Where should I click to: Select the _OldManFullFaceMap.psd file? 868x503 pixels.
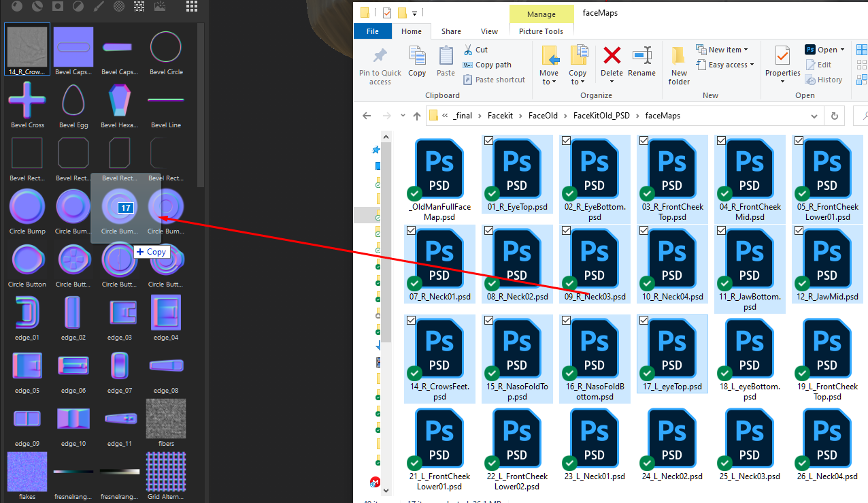click(x=439, y=179)
